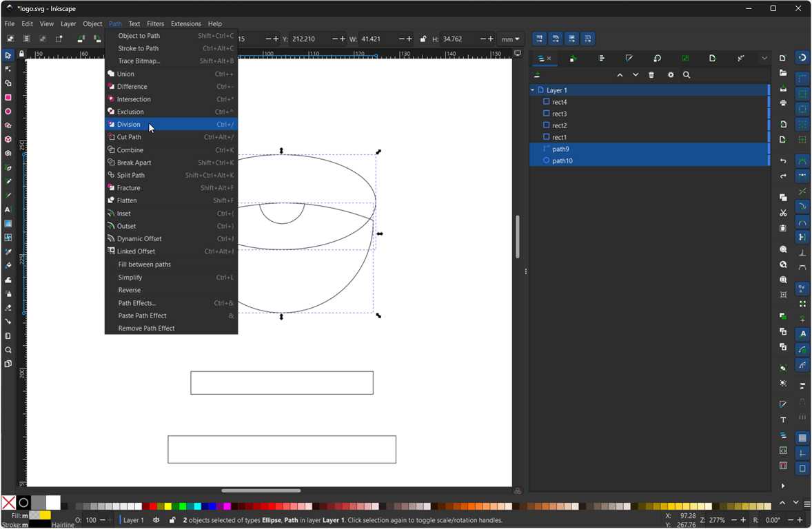Choose Union from Path menu
The width and height of the screenshot is (812, 529).
171,74
